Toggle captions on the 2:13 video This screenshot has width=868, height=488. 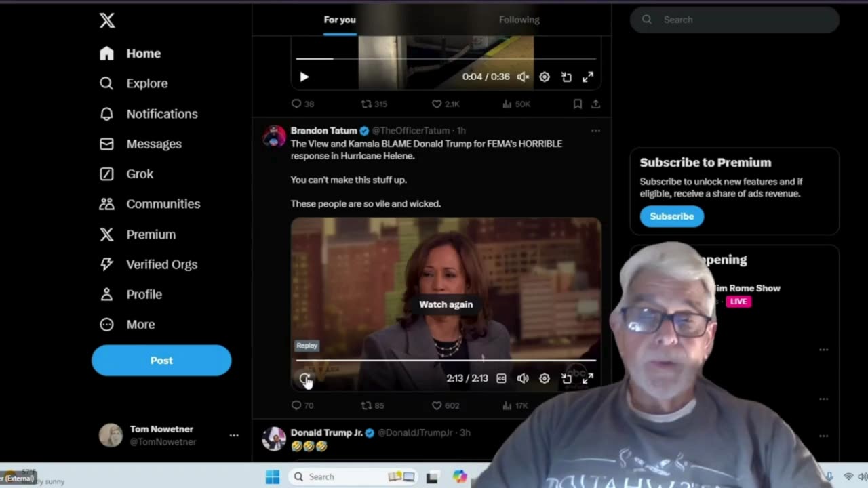click(x=501, y=378)
